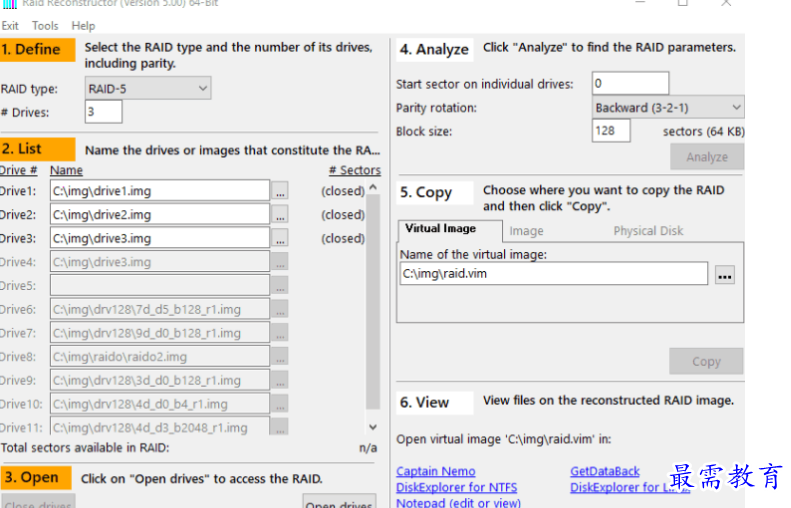
Task: Click the empty Drive5 path field
Action: 160,286
